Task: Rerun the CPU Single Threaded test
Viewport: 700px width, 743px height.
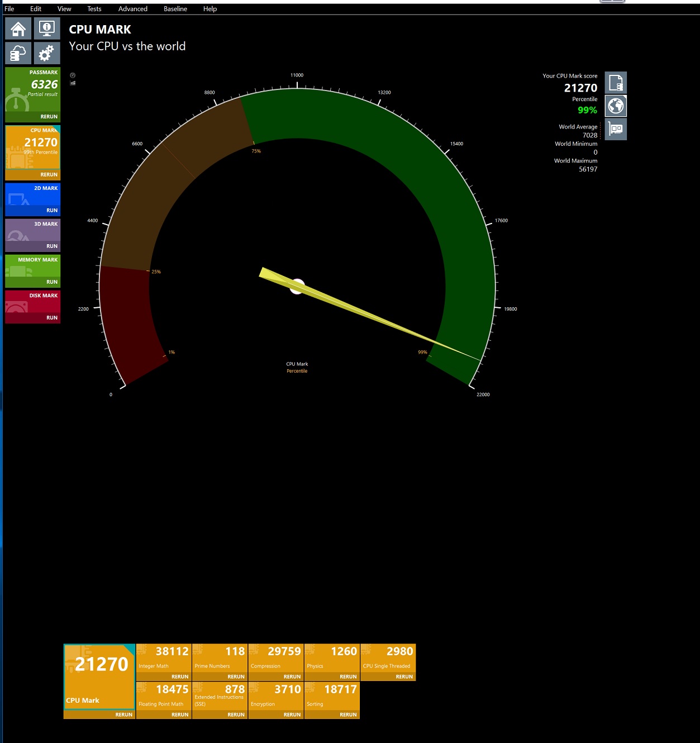Action: (x=388, y=677)
